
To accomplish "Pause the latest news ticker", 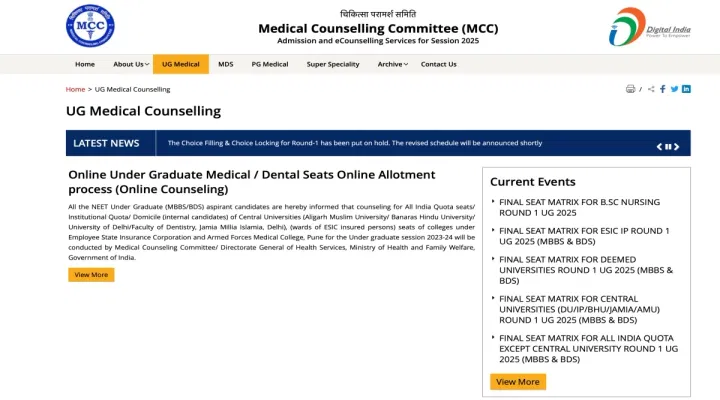I will pyautogui.click(x=668, y=147).
